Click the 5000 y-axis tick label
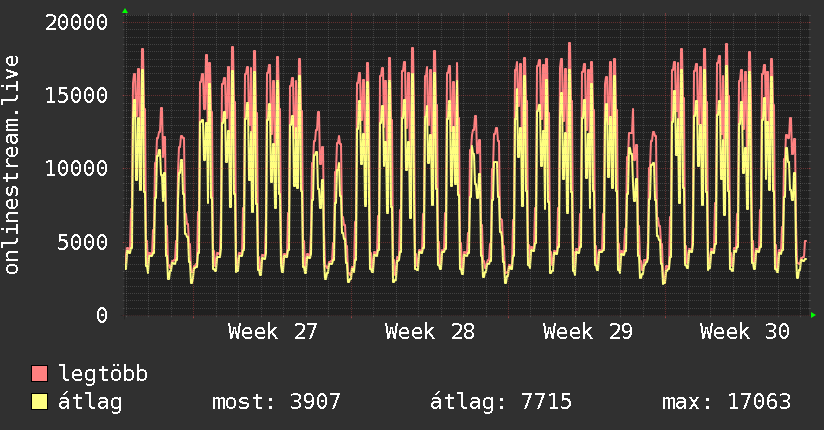 (83, 242)
